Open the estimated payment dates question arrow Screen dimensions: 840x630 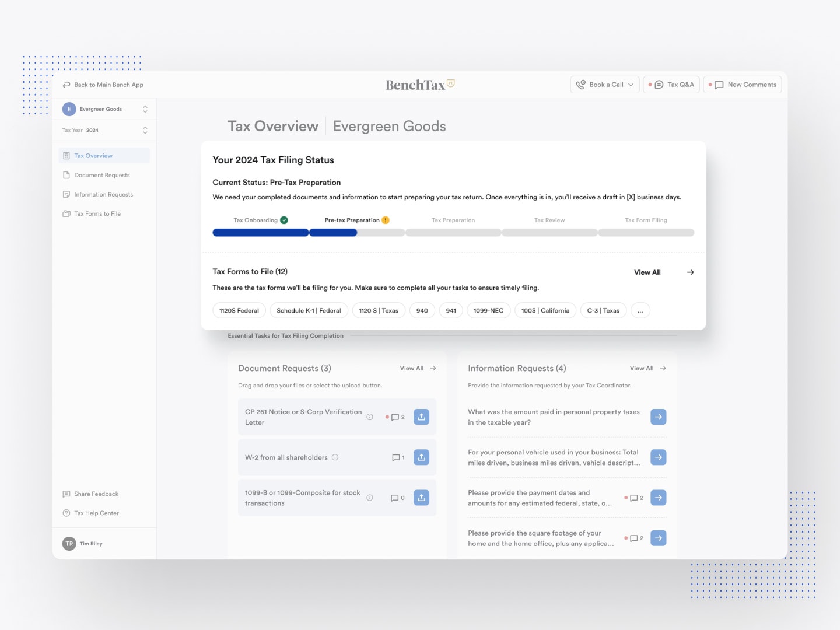[x=659, y=498]
